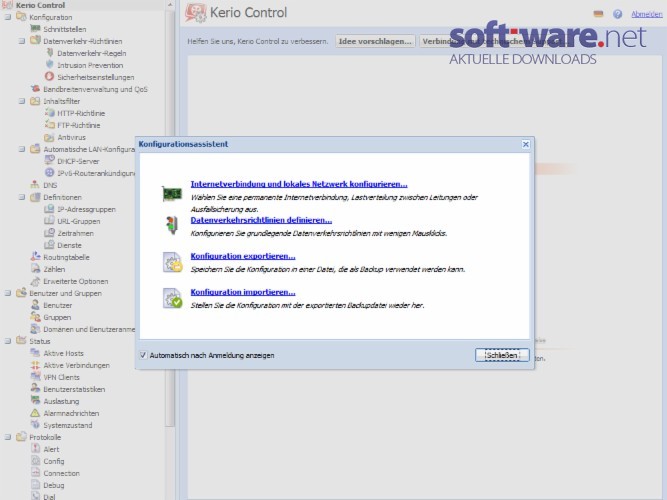Open the Alert log entry
This screenshot has height=500, width=667.
pyautogui.click(x=51, y=449)
